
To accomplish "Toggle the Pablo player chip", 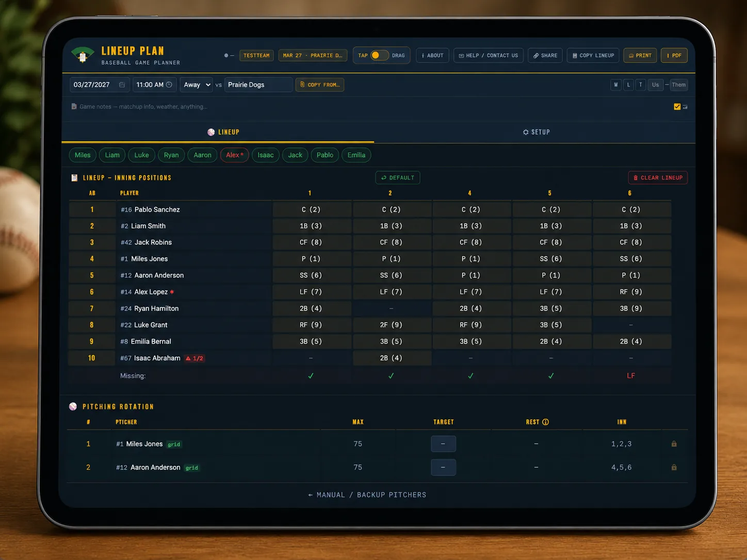I will 325,155.
